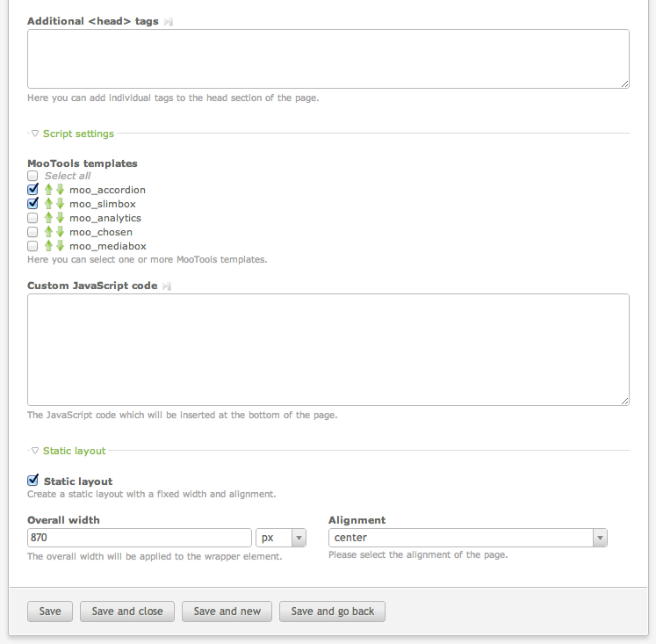Move moo_mediabox down with the down arrow

[61, 246]
